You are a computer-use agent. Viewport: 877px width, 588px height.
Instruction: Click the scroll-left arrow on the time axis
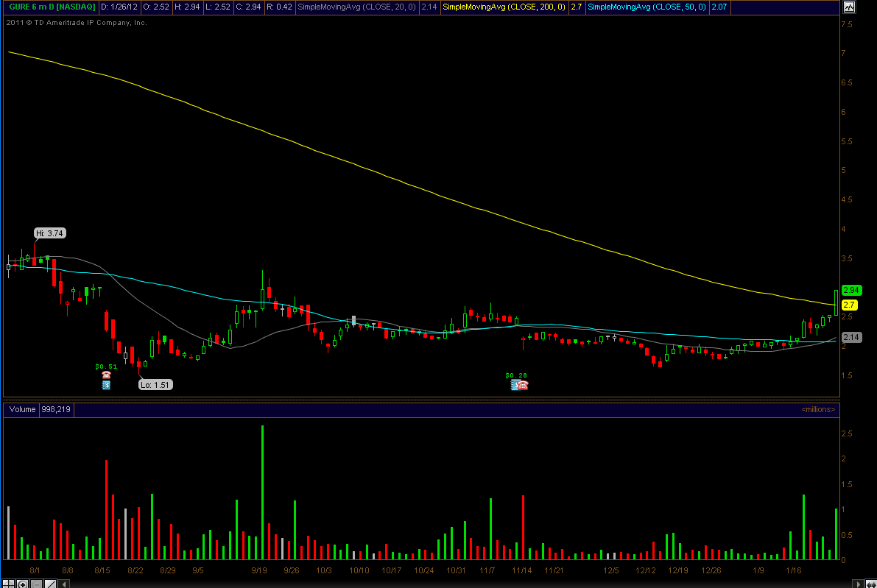coord(65,584)
